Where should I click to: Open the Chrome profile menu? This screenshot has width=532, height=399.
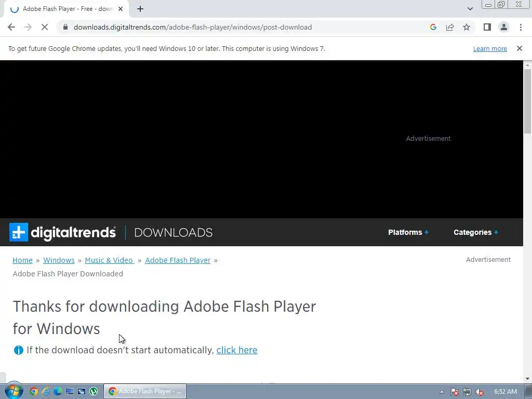pyautogui.click(x=504, y=27)
